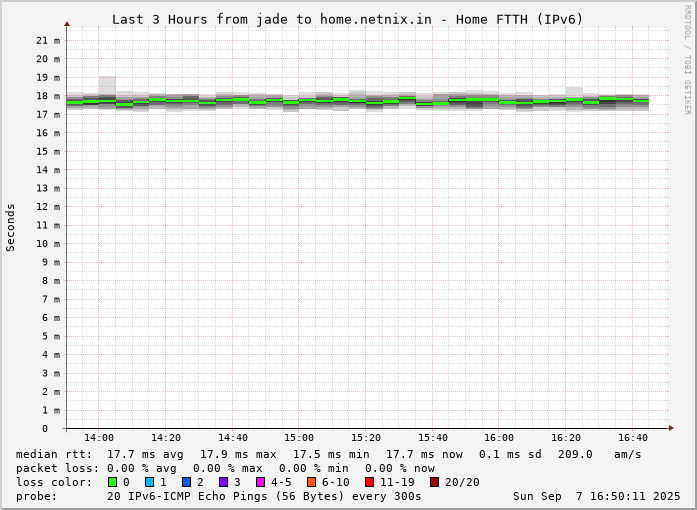This screenshot has width=697, height=510.
Task: Click the blue loss color swatch for 2
Action: (186, 482)
